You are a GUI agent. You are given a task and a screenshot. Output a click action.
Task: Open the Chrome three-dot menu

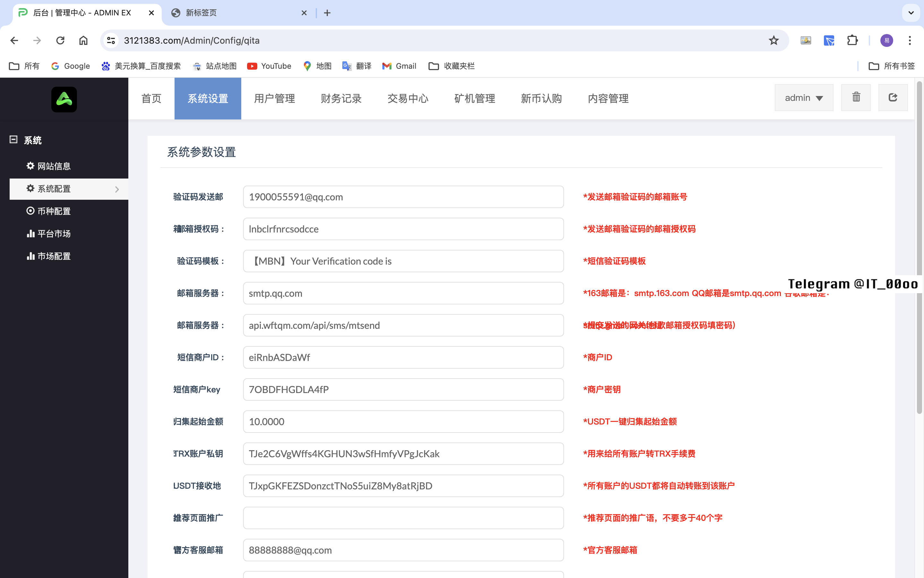[x=910, y=40]
